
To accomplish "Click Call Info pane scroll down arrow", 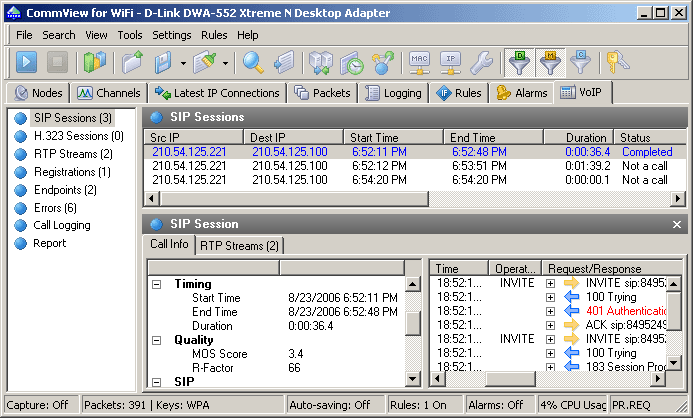I will [412, 379].
